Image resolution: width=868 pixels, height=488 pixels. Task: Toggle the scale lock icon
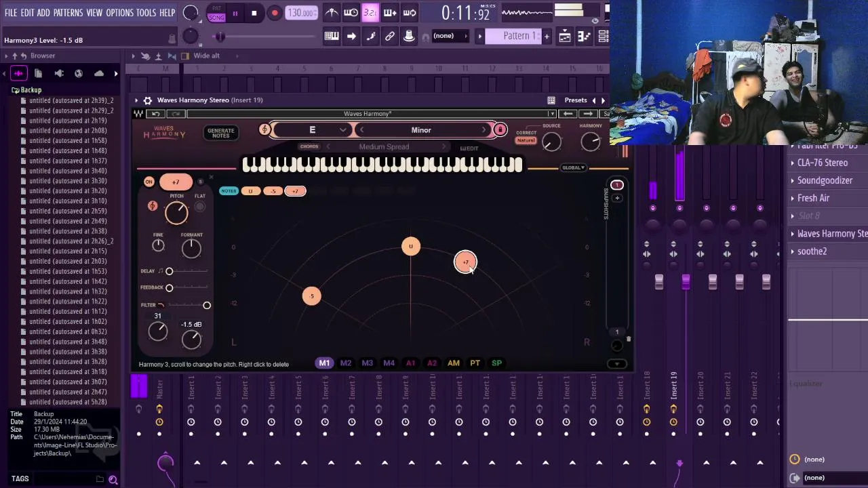500,130
